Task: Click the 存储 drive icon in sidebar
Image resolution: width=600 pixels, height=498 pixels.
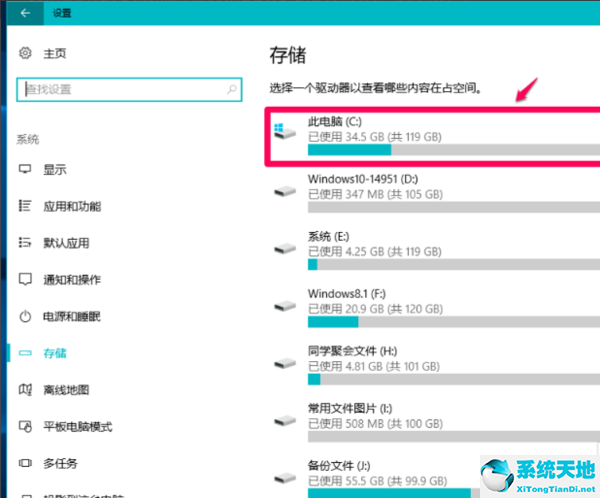Action: coord(25,353)
